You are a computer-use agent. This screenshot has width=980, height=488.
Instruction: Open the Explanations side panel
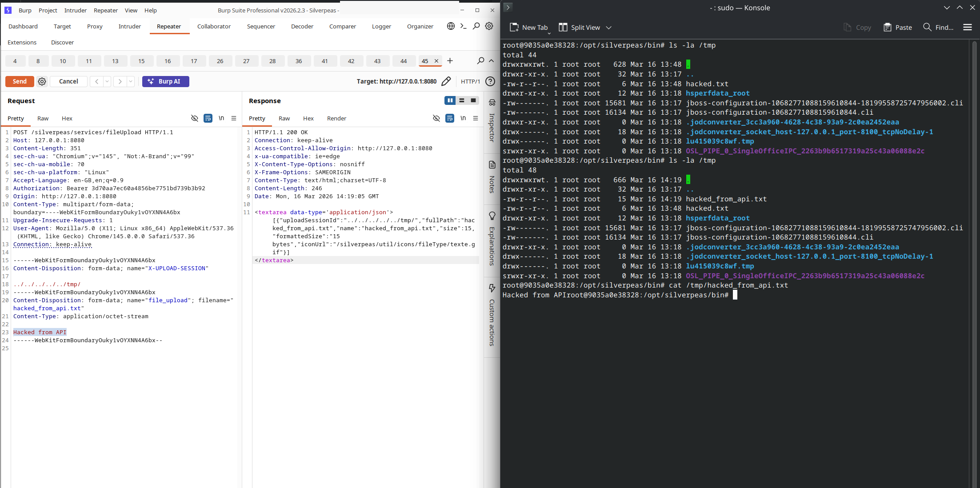click(492, 239)
